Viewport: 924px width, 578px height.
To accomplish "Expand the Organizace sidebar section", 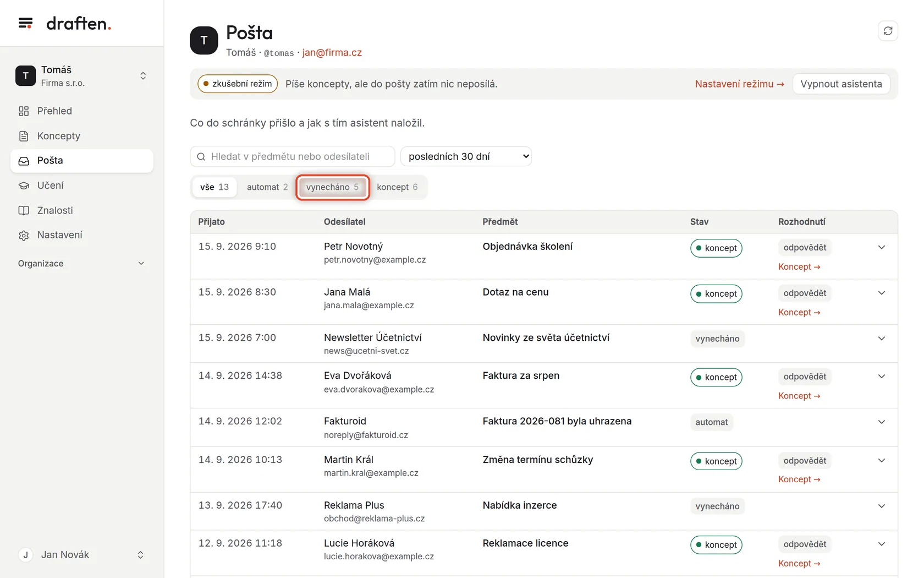I will click(81, 264).
